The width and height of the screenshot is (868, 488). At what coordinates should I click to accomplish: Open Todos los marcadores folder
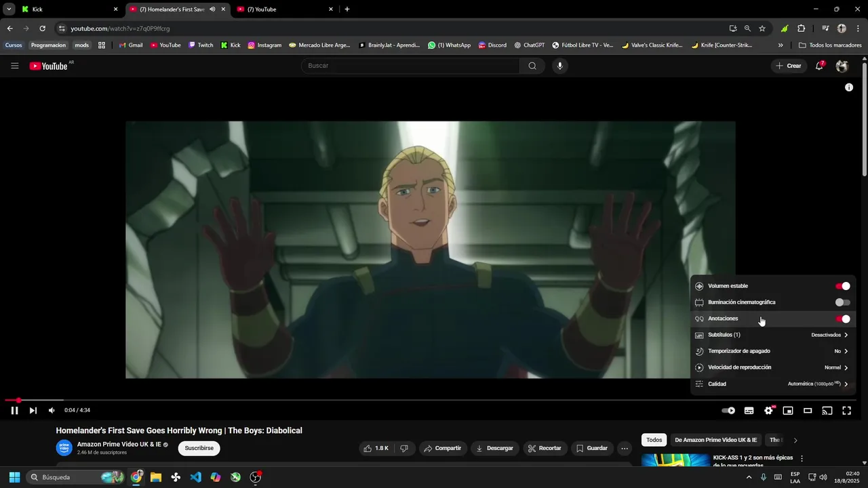(830, 45)
